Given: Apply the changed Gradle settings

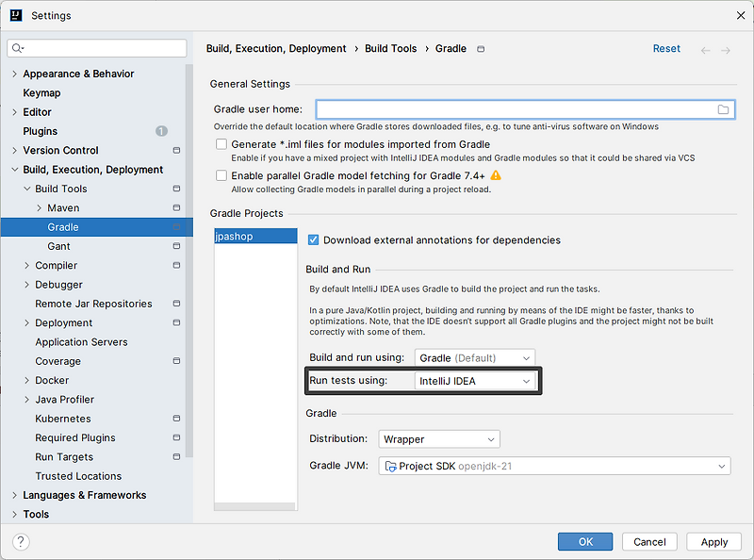Looking at the screenshot, I should pos(713,541).
